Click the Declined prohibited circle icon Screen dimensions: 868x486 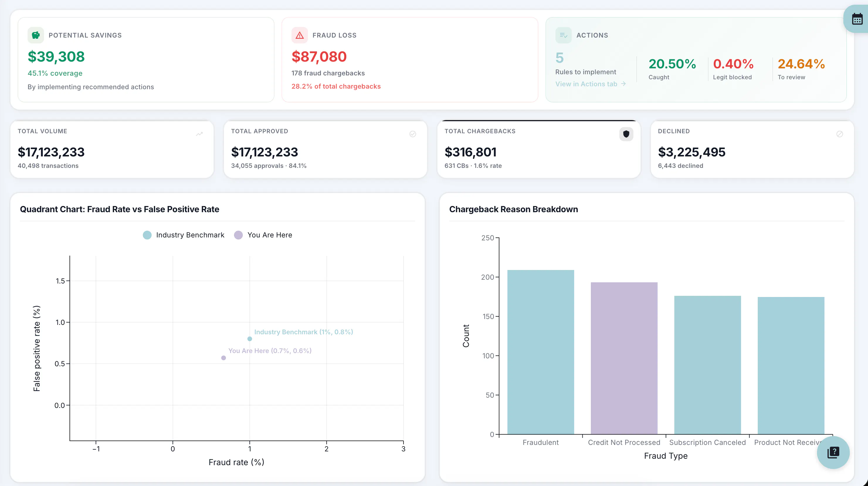coord(840,134)
